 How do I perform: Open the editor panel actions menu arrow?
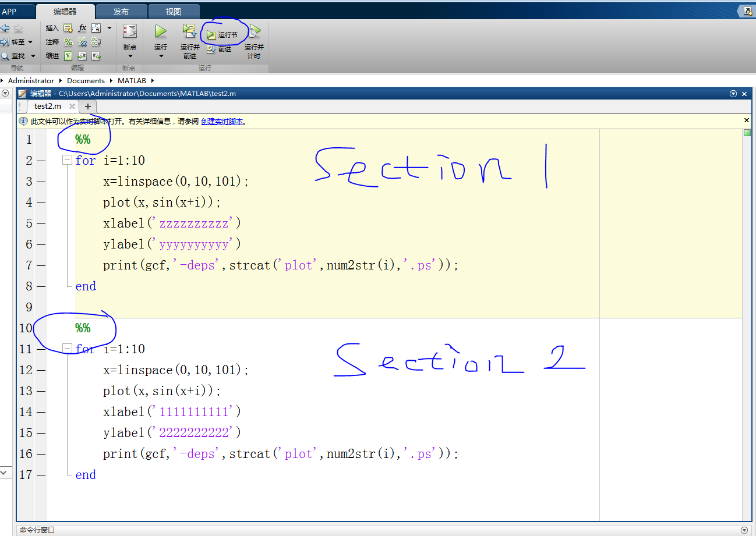click(x=733, y=93)
